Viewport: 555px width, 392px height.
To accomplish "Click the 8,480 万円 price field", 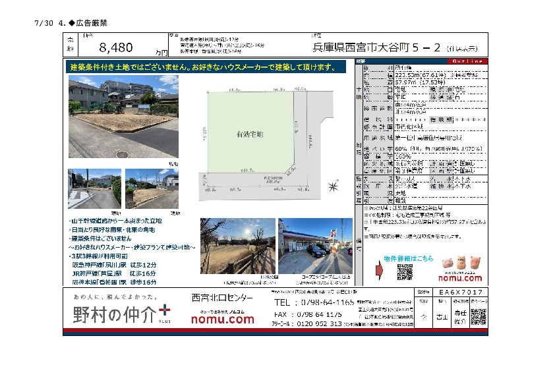I will (x=117, y=47).
